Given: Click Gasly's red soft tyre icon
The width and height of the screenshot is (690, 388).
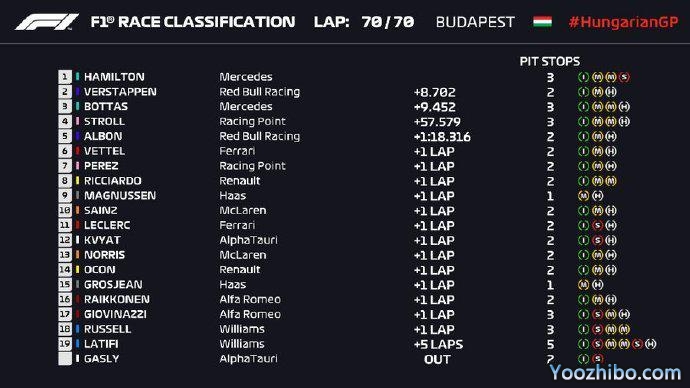Looking at the screenshot, I should pyautogui.click(x=597, y=359).
